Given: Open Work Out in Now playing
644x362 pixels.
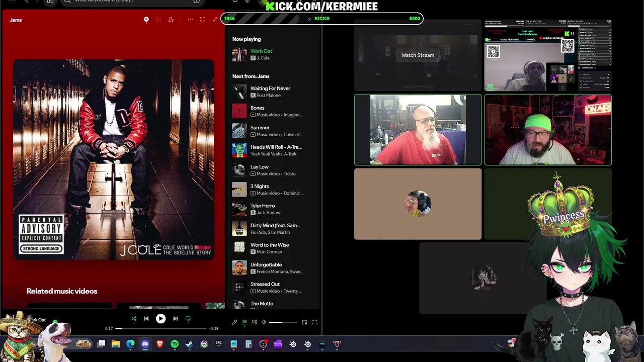Looking at the screenshot, I should [x=261, y=51].
